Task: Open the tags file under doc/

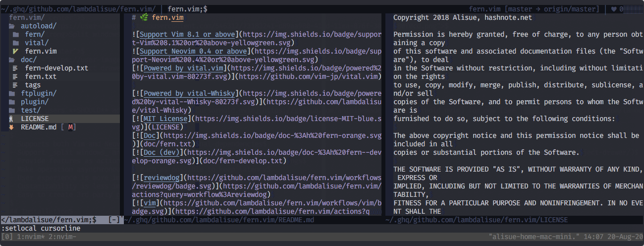Action: (33, 85)
